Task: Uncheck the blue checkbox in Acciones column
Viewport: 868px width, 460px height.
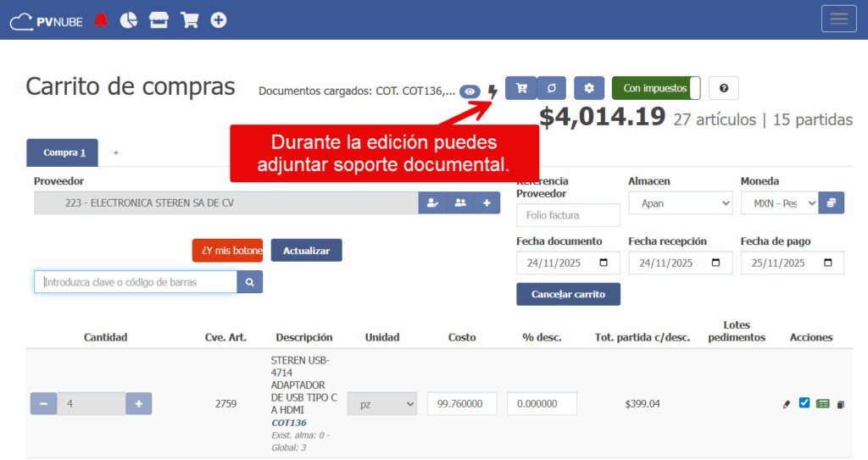Action: point(804,403)
